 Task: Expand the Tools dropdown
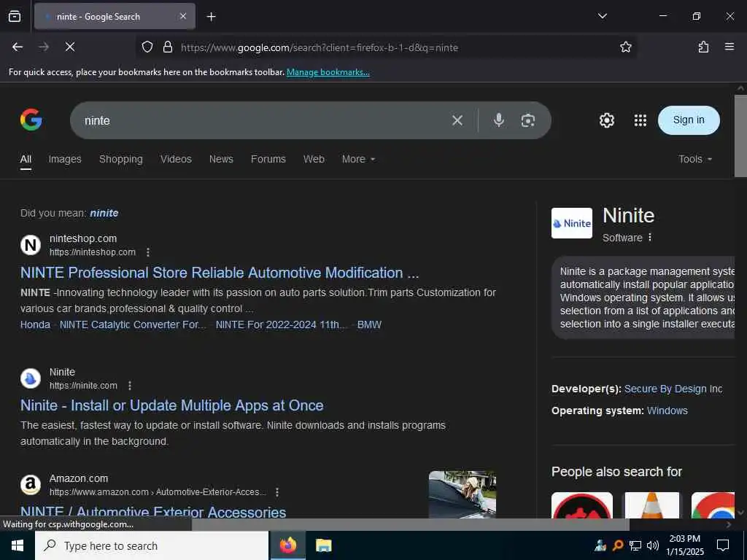[695, 159]
